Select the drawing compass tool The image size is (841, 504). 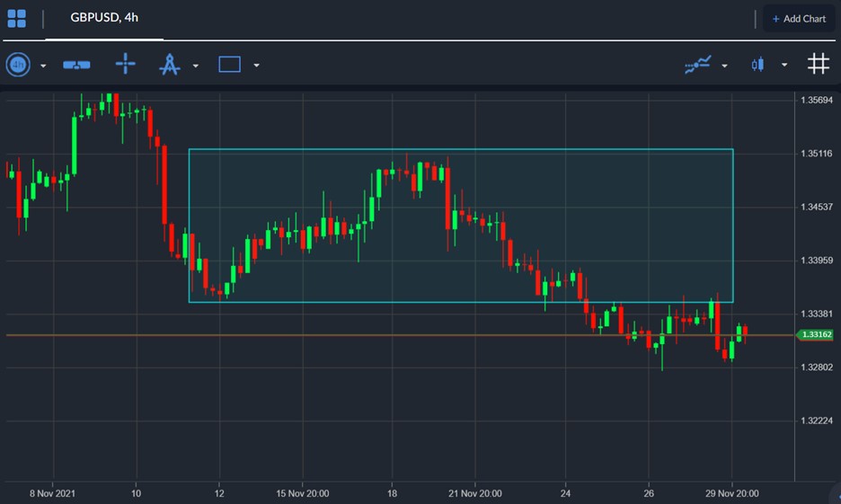[x=170, y=65]
